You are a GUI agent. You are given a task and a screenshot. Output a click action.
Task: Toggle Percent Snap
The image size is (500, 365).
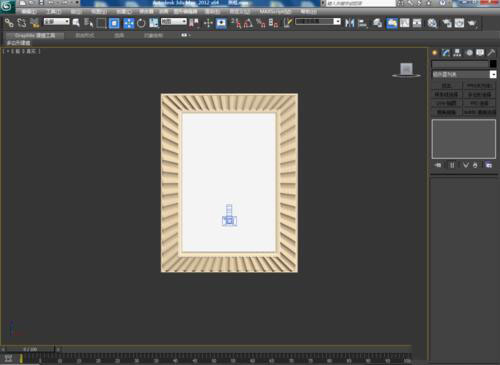pyautogui.click(x=261, y=23)
